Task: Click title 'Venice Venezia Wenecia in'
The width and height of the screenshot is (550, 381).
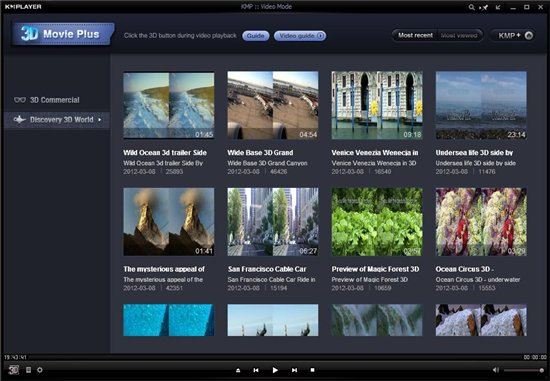Action: 375,153
